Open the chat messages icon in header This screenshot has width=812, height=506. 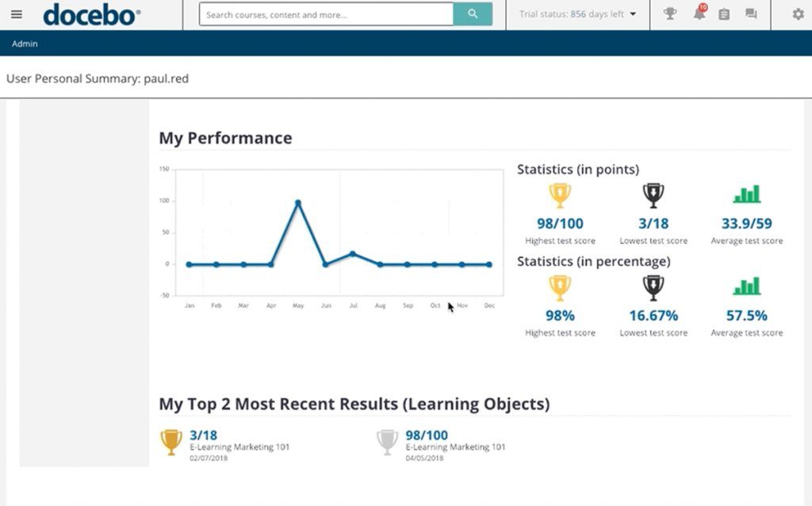click(x=751, y=14)
